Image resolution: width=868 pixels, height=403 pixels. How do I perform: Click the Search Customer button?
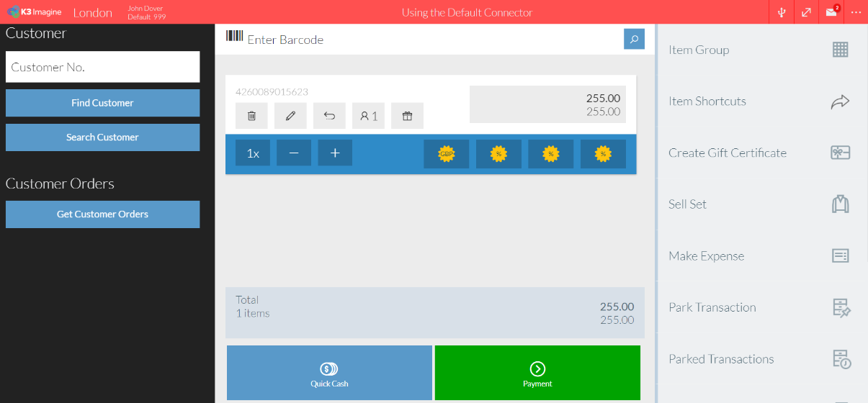102,137
